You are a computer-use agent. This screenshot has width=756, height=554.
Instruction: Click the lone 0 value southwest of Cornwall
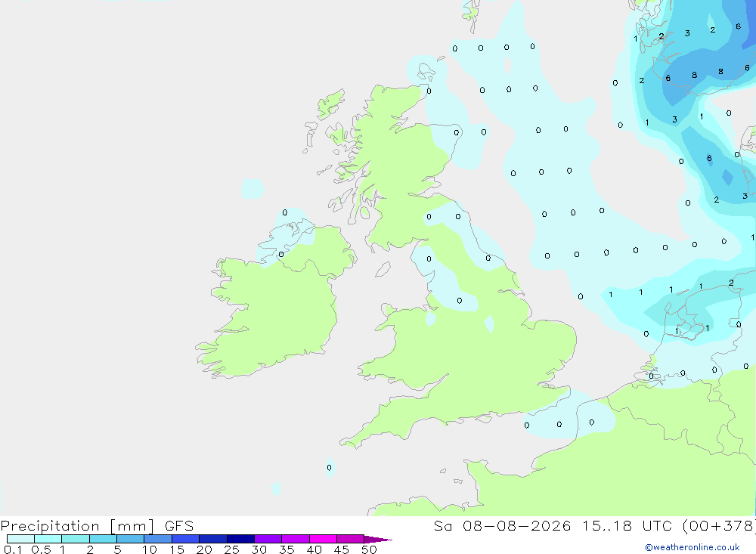point(330,468)
